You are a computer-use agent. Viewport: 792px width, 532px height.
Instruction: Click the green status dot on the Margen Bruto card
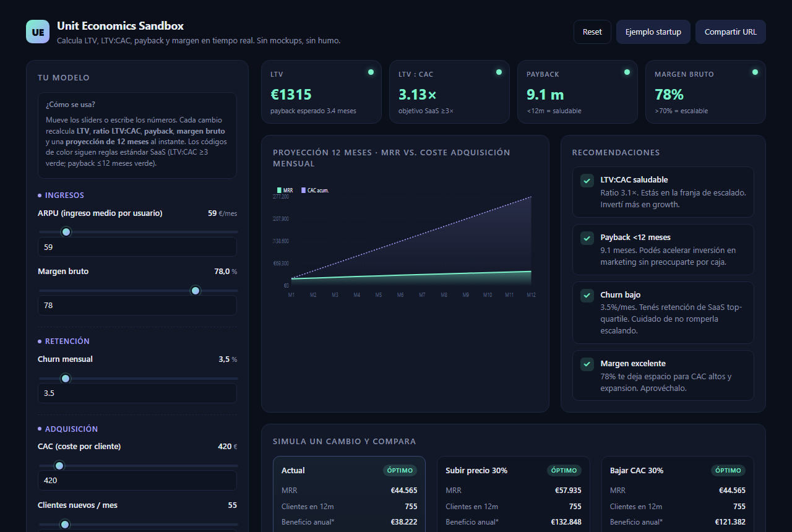[755, 72]
